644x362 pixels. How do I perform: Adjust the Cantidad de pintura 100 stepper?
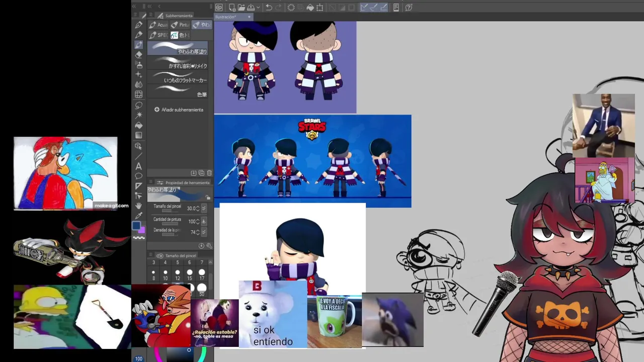[x=197, y=222]
